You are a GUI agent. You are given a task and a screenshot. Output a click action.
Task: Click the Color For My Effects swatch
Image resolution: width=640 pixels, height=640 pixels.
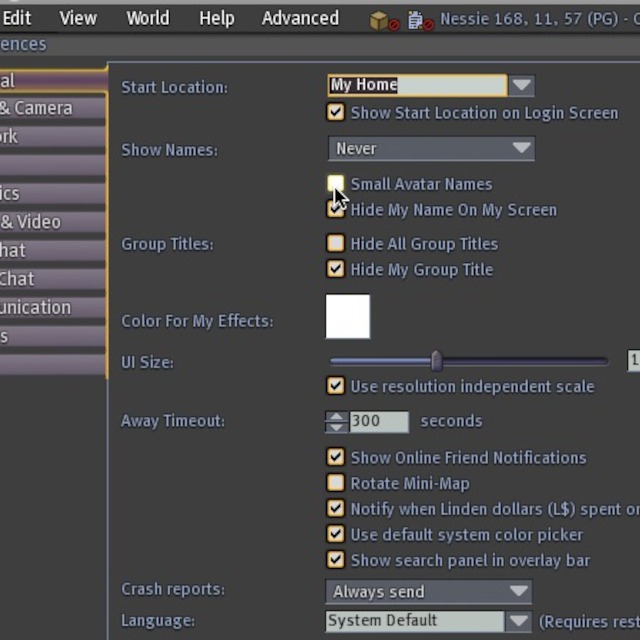348,317
